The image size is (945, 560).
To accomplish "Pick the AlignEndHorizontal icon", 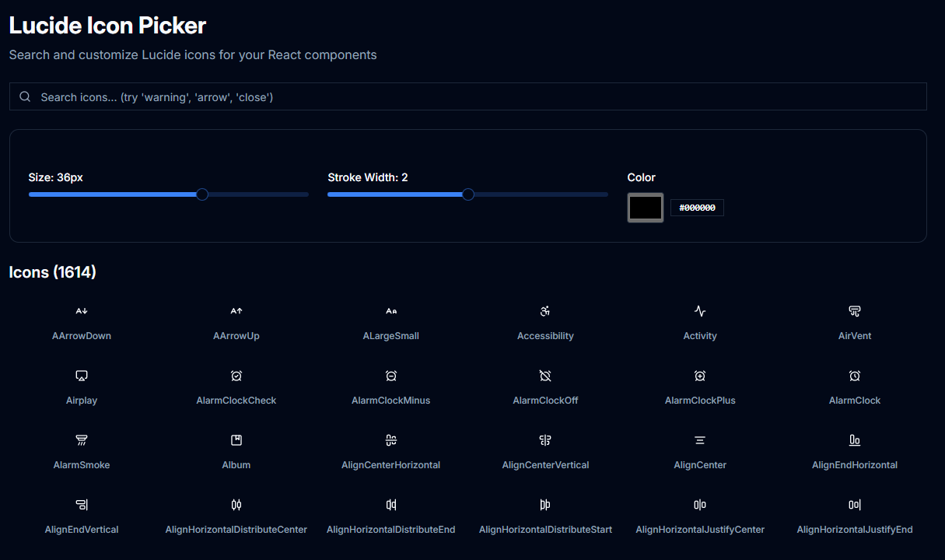I will pyautogui.click(x=855, y=440).
